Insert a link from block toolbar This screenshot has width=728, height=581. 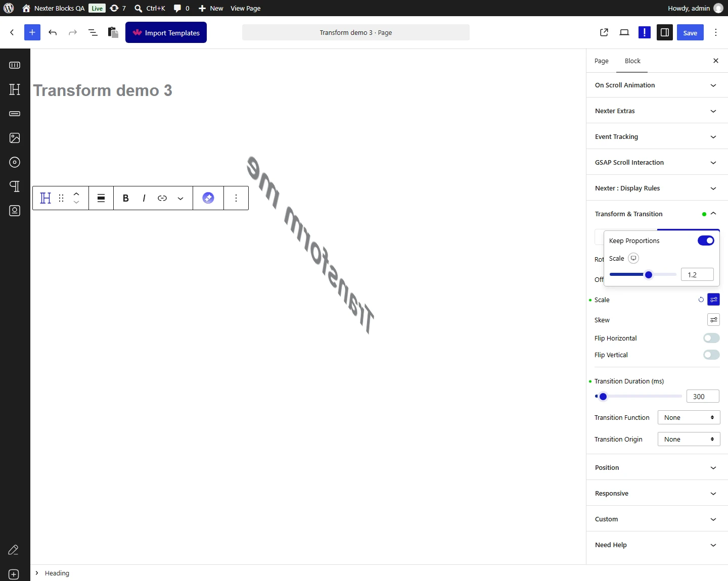tap(162, 198)
